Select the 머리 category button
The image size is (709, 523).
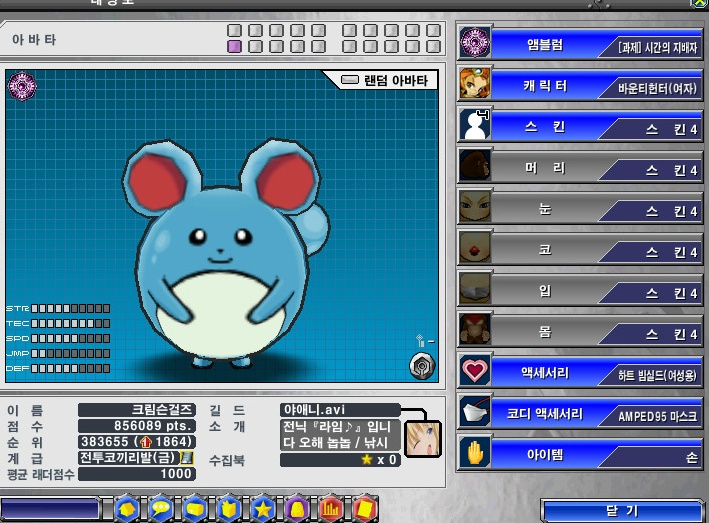pyautogui.click(x=545, y=168)
